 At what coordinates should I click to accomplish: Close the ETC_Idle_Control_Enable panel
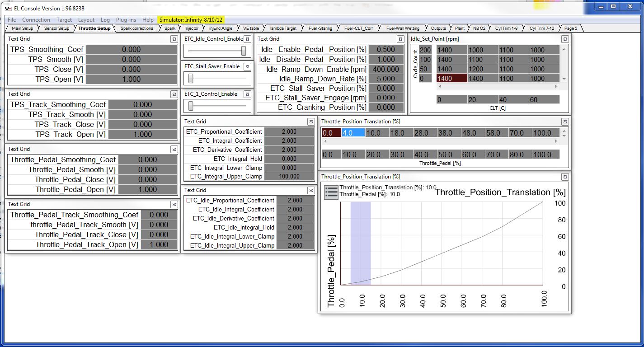click(x=248, y=39)
